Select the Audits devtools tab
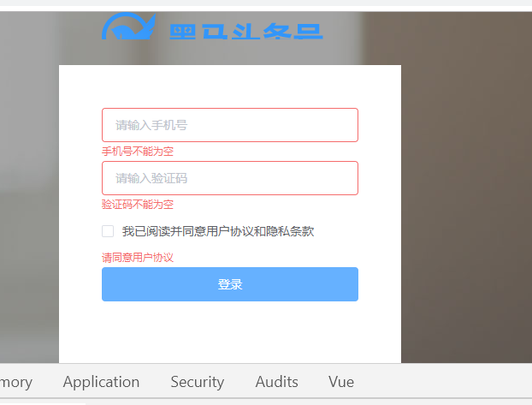Image resolution: width=532 pixels, height=405 pixels. [x=276, y=382]
